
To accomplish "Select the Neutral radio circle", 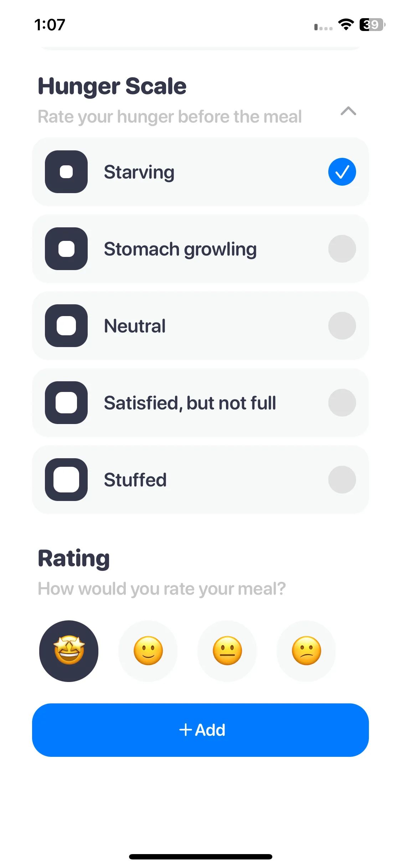I will click(342, 326).
